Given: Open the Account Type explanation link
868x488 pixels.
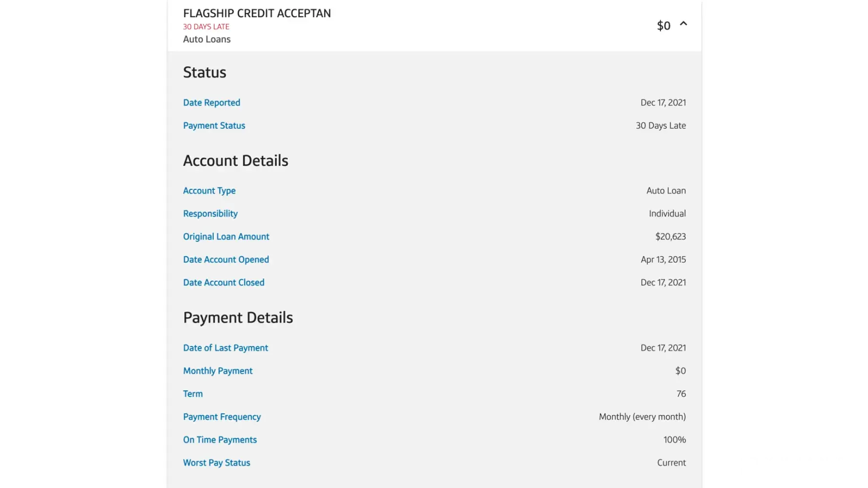Looking at the screenshot, I should click(209, 191).
